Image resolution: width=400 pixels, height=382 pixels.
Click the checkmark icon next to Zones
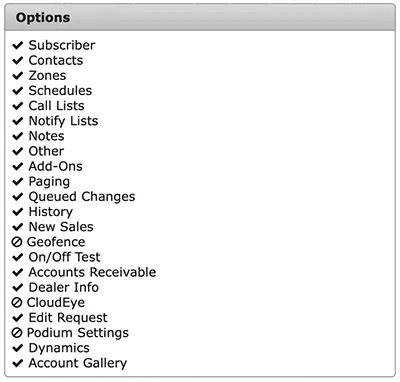17,75
